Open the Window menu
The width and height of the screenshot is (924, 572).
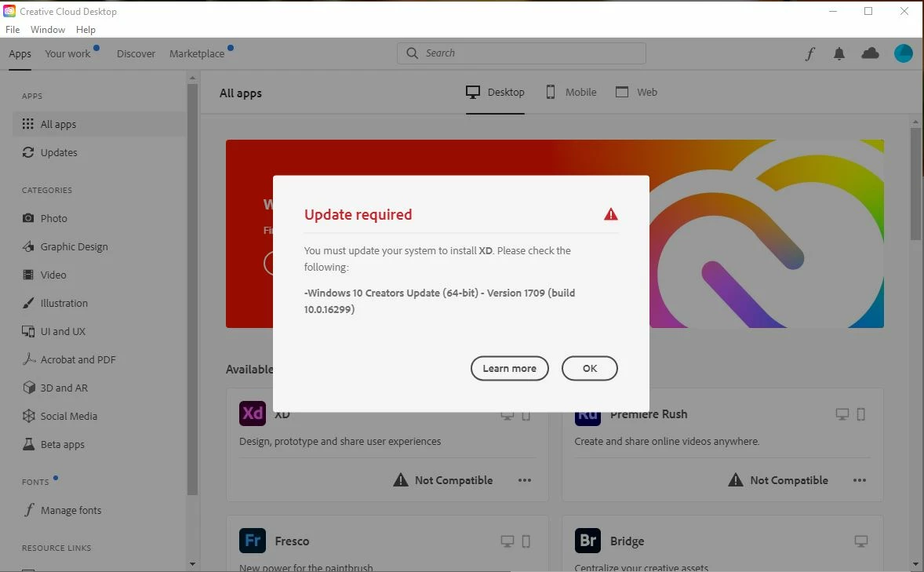tap(48, 30)
